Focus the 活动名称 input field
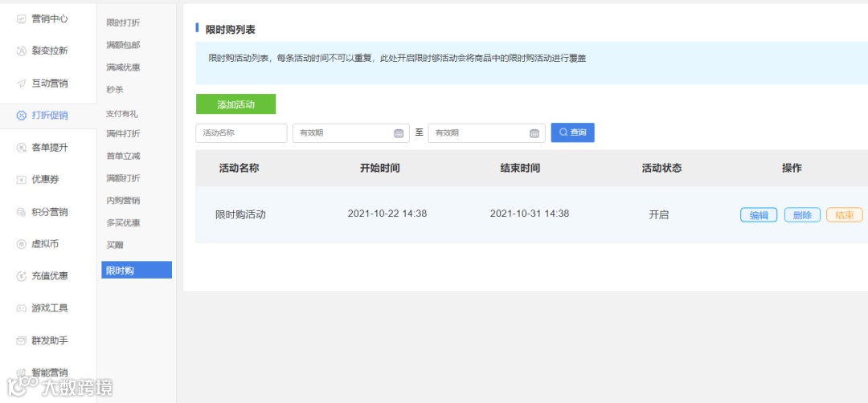 pyautogui.click(x=241, y=132)
